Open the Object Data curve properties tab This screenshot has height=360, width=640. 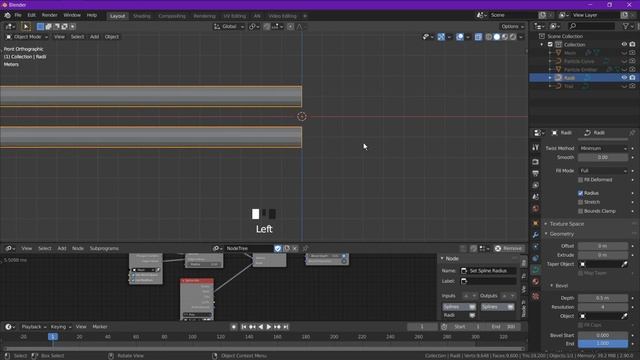pyautogui.click(x=536, y=270)
